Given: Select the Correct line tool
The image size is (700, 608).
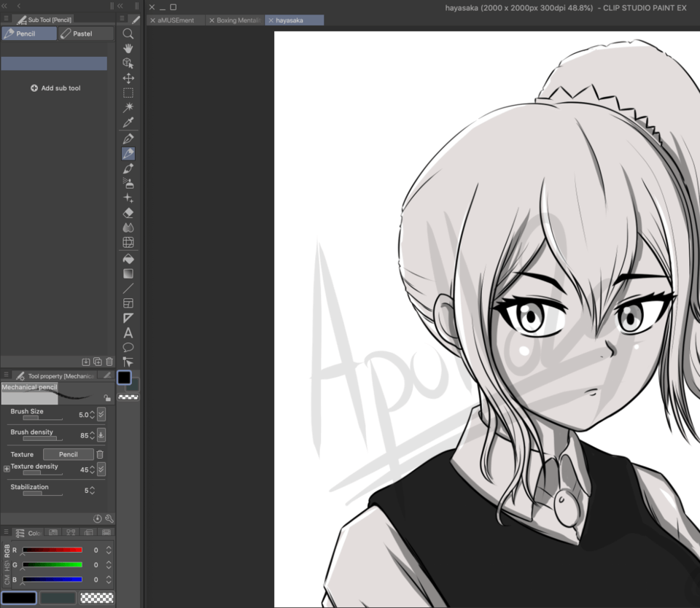Looking at the screenshot, I should coord(128,362).
